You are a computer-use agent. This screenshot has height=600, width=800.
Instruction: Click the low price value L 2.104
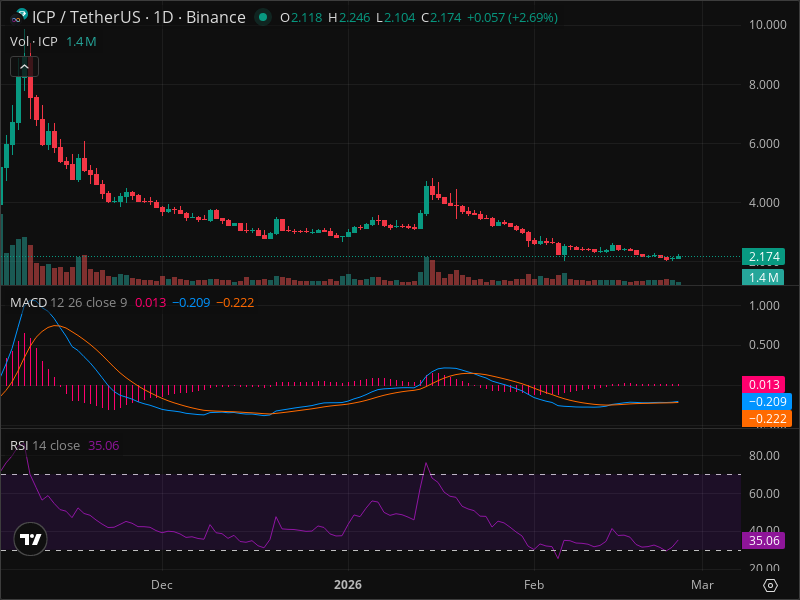click(x=395, y=18)
